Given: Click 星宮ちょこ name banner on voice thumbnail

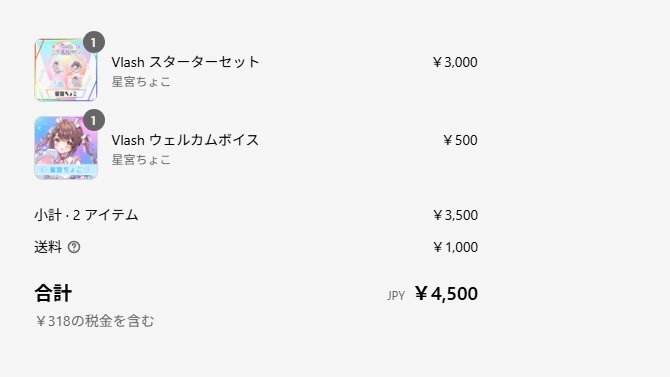Looking at the screenshot, I should point(66,170).
